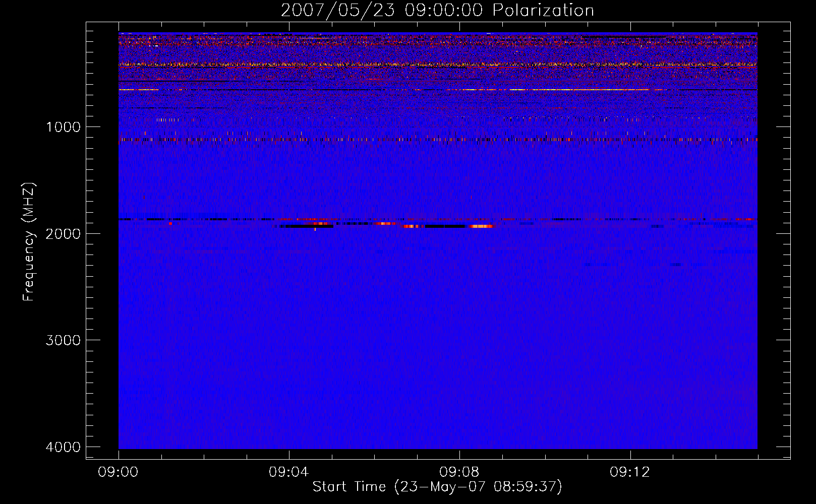Screen dimensions: 816x504
Task: Click the plot title '2007/05/23 09:00:00 Polarization'
Action: click(x=437, y=10)
